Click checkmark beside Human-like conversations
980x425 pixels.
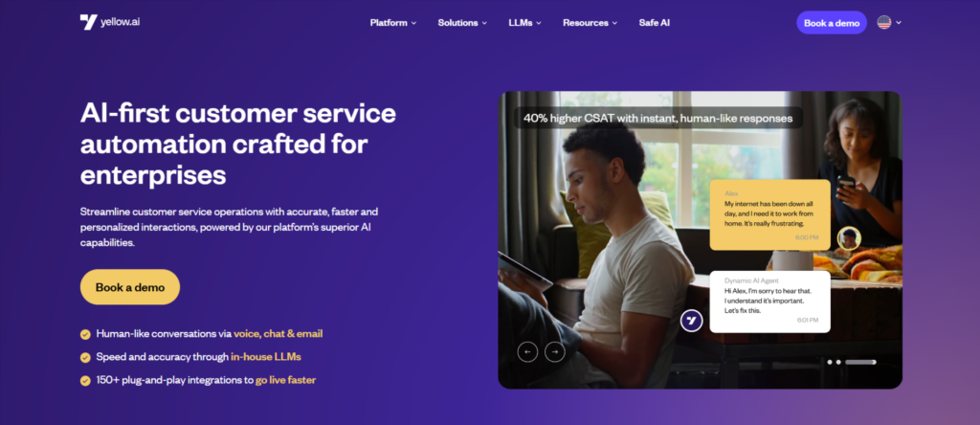coord(85,334)
